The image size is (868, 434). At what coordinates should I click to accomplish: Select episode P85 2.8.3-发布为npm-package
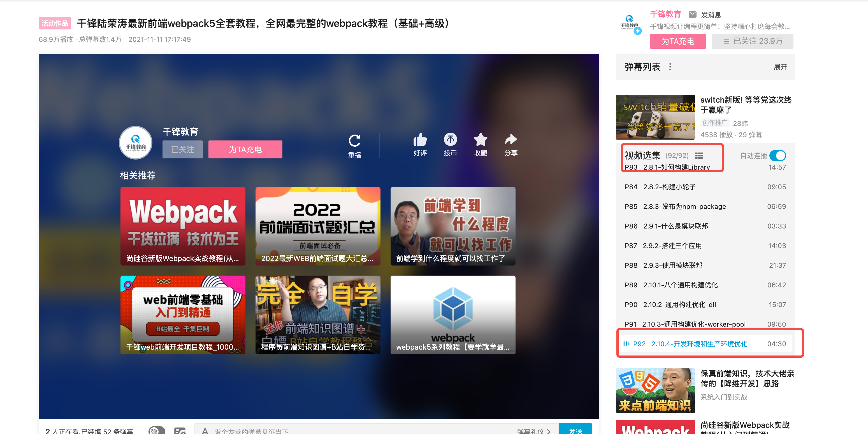705,206
